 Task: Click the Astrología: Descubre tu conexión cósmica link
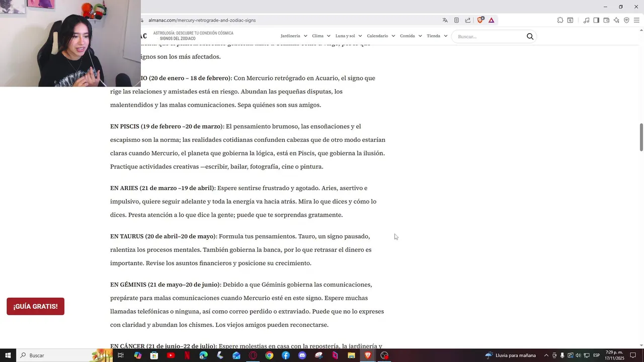click(193, 33)
